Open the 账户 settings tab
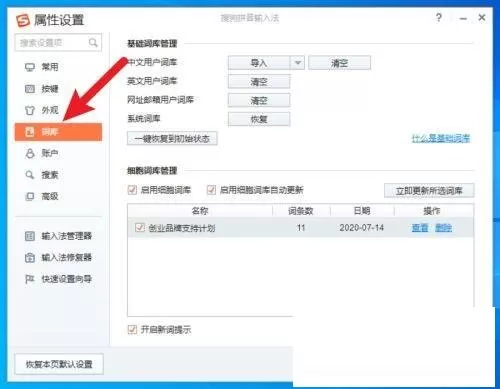Image resolution: width=500 pixels, height=389 pixels. (58, 153)
